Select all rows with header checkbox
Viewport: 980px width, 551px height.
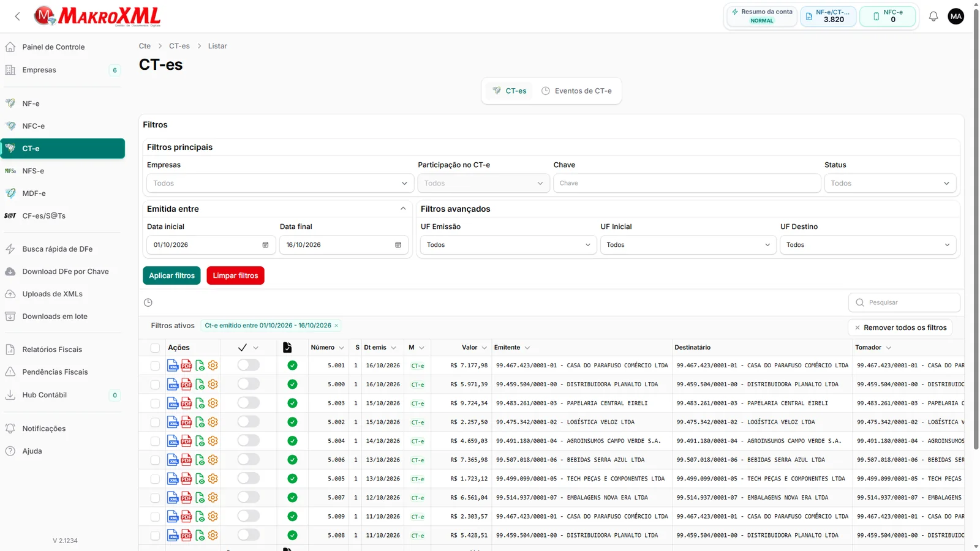[x=155, y=348]
